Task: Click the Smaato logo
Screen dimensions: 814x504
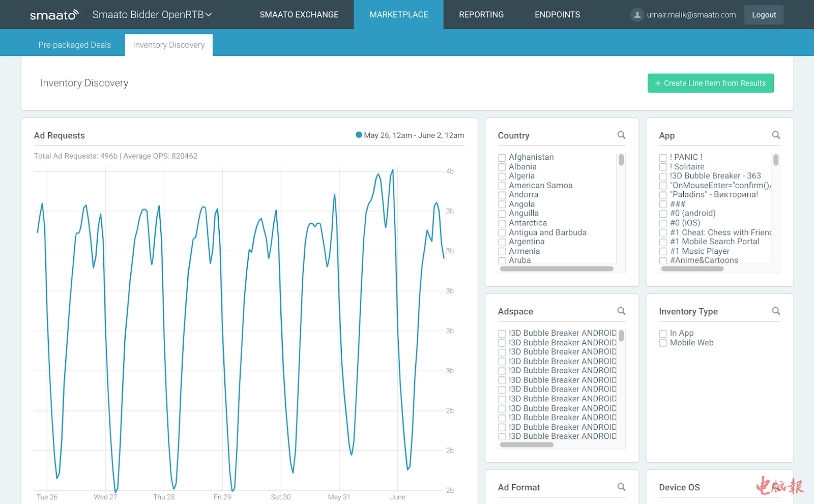Action: click(54, 15)
